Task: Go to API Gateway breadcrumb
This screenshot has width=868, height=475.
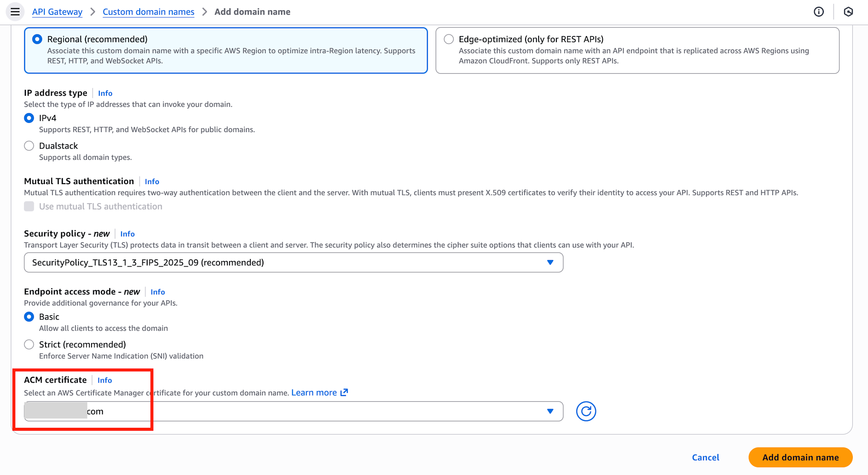Action: pos(57,12)
